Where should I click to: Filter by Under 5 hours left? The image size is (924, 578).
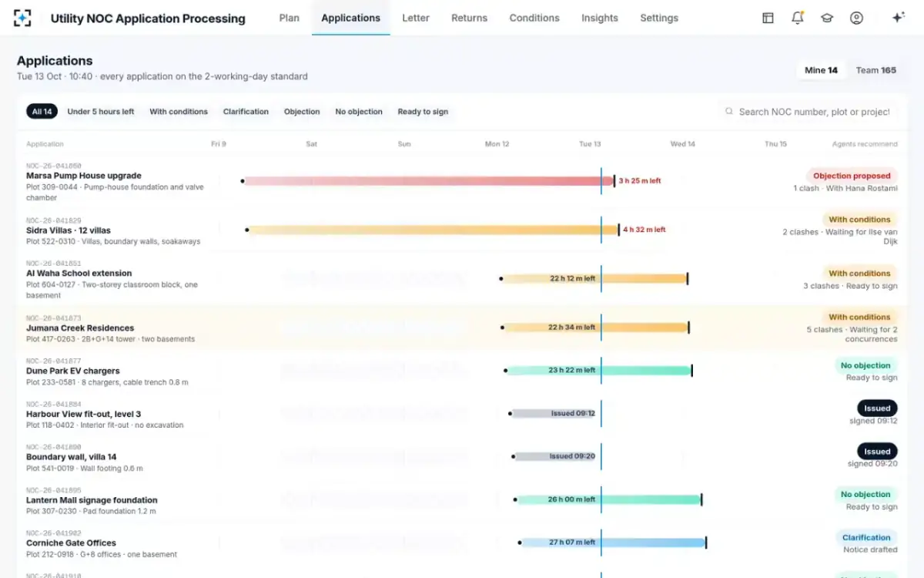[100, 112]
